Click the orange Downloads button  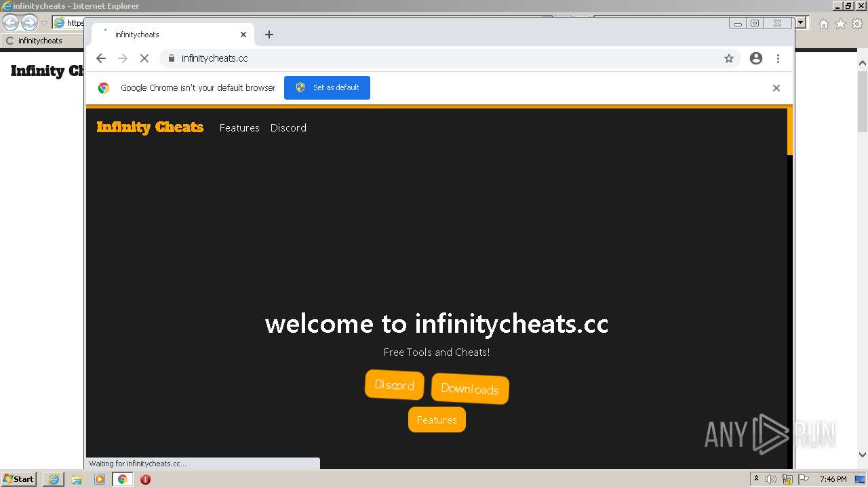coord(470,389)
